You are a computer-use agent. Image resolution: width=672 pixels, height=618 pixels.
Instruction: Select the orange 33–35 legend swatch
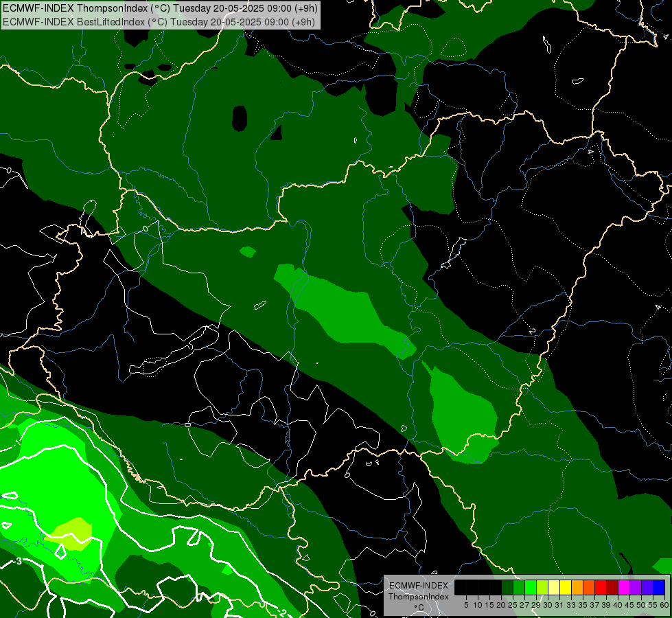click(x=577, y=587)
